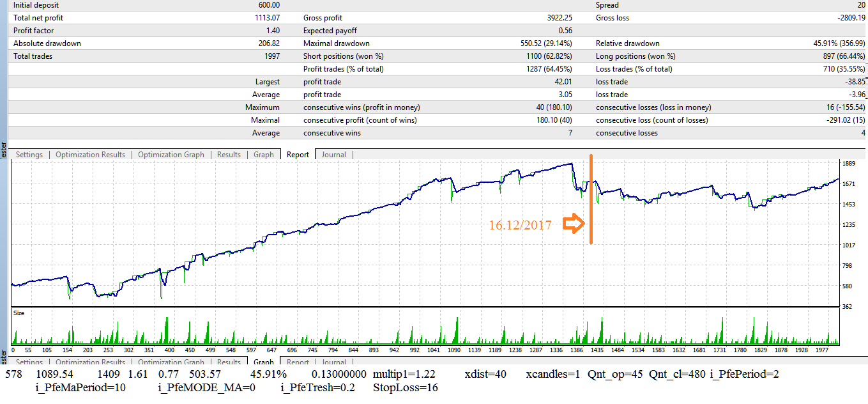Click the 1017 mark on the balance axis
This screenshot has height=404, width=868.
pos(850,245)
